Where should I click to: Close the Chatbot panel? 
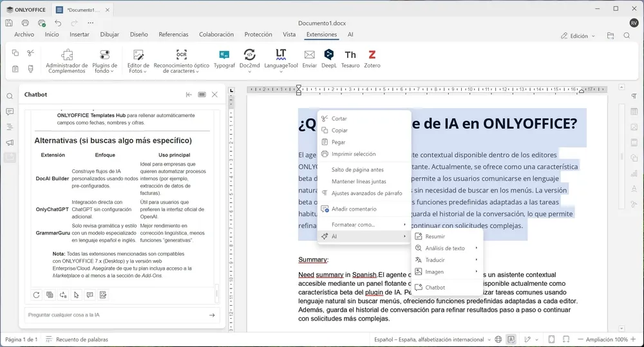tap(215, 95)
